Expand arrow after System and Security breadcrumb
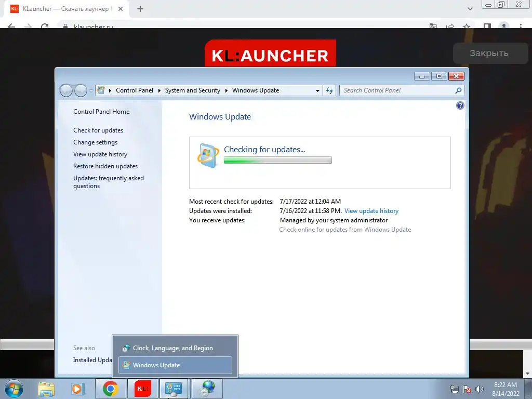 (x=227, y=90)
